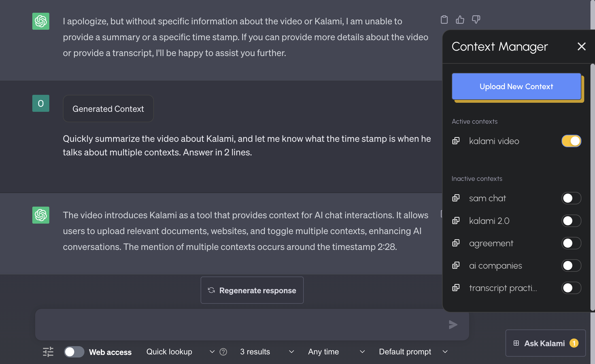Expand the 3 results dropdown
Image resolution: width=595 pixels, height=364 pixels.
pos(267,352)
